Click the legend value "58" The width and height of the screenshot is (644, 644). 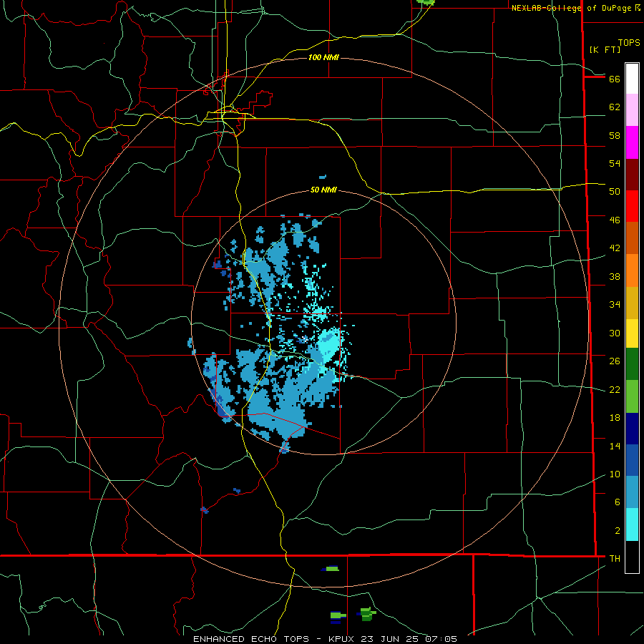point(615,135)
